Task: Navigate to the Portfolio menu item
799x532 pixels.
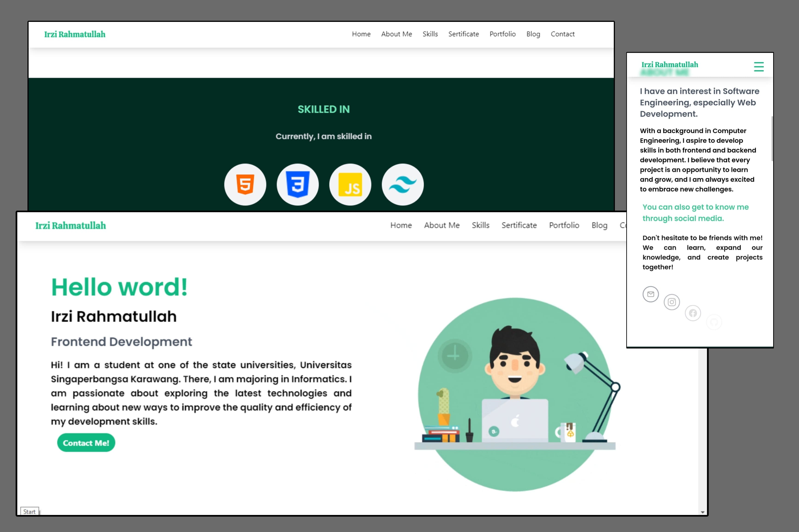Action: click(x=502, y=34)
